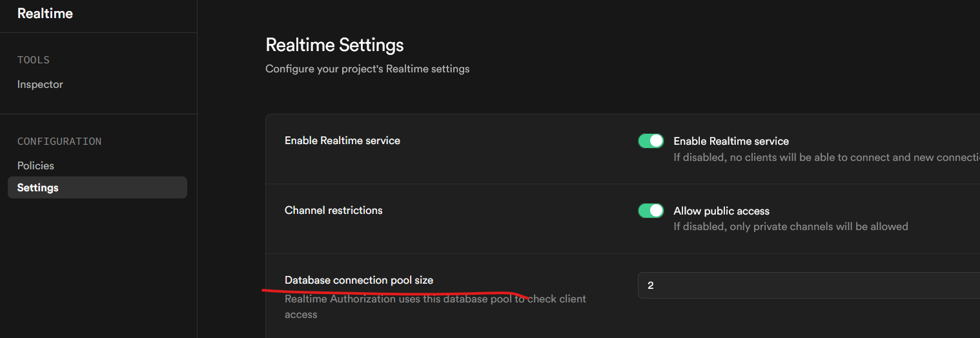
Task: Go to Policies in the sidebar
Action: tap(36, 166)
